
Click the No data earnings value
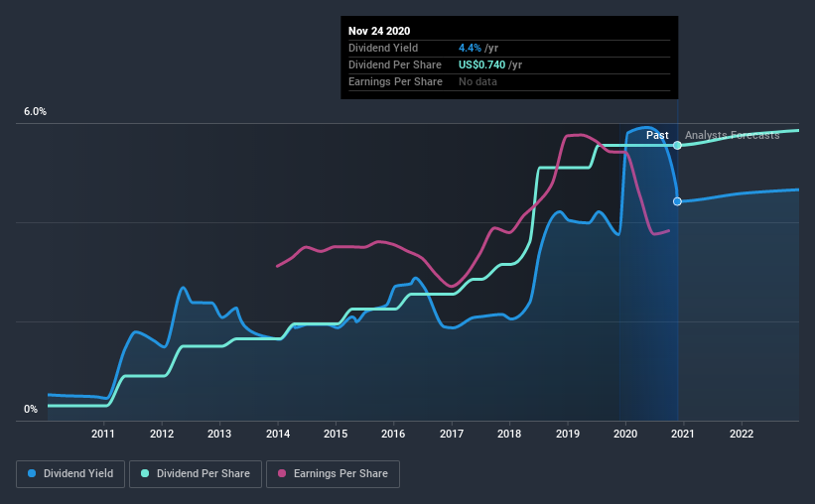(x=477, y=82)
